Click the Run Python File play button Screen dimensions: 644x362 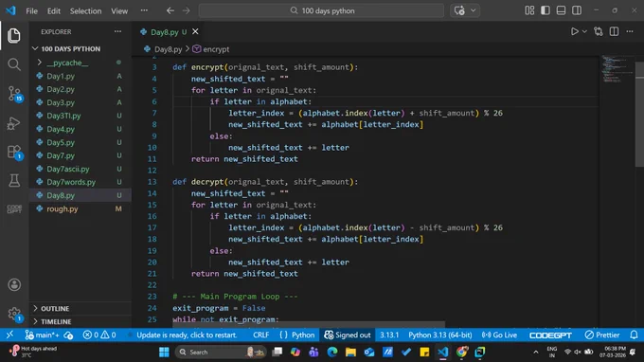(x=575, y=31)
